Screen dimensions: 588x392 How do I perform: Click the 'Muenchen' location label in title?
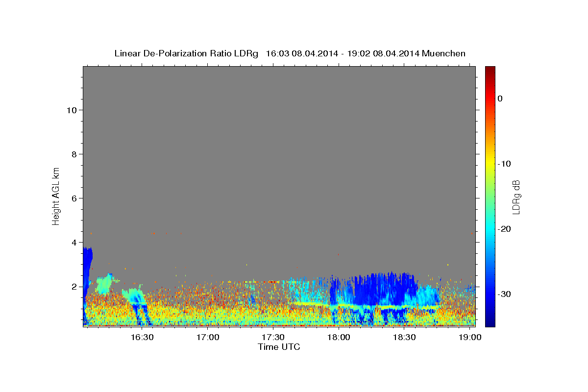pyautogui.click(x=444, y=53)
